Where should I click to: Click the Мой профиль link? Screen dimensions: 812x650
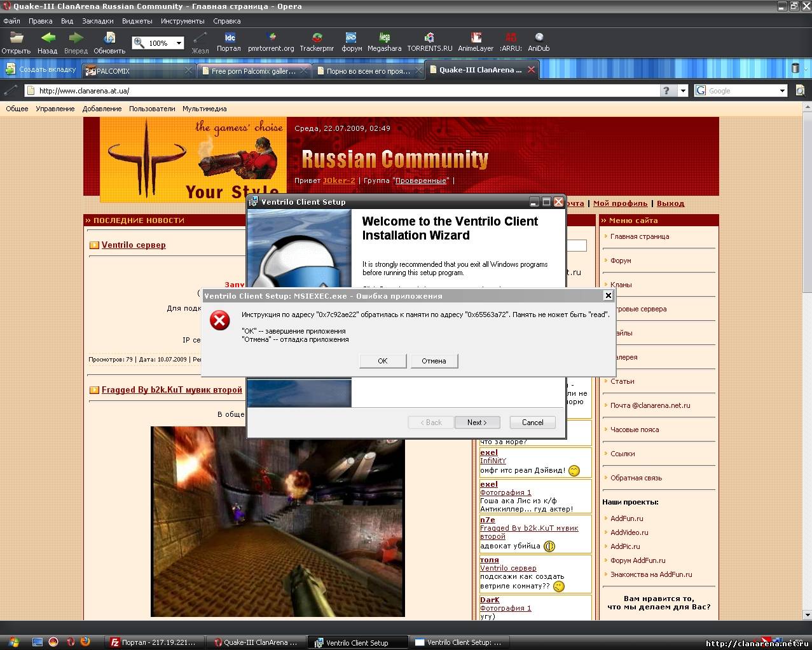click(620, 203)
